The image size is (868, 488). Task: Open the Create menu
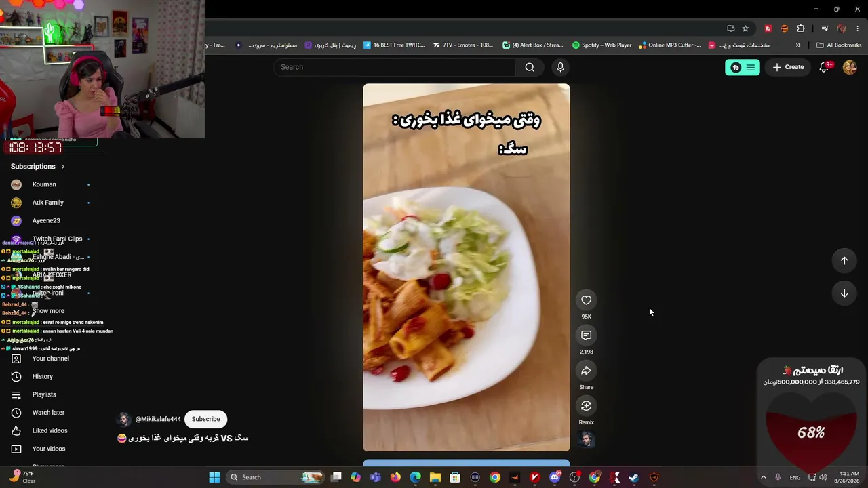pos(788,67)
